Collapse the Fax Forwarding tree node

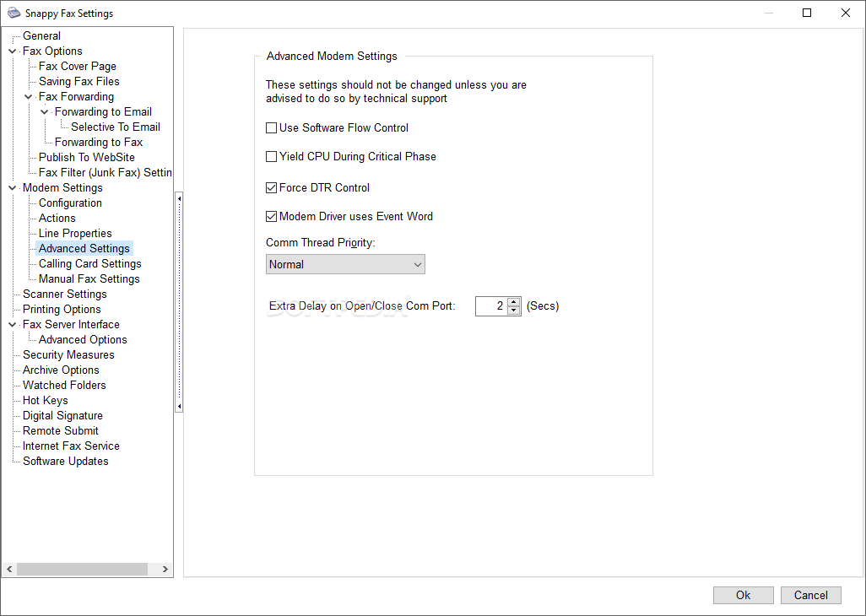(x=28, y=97)
